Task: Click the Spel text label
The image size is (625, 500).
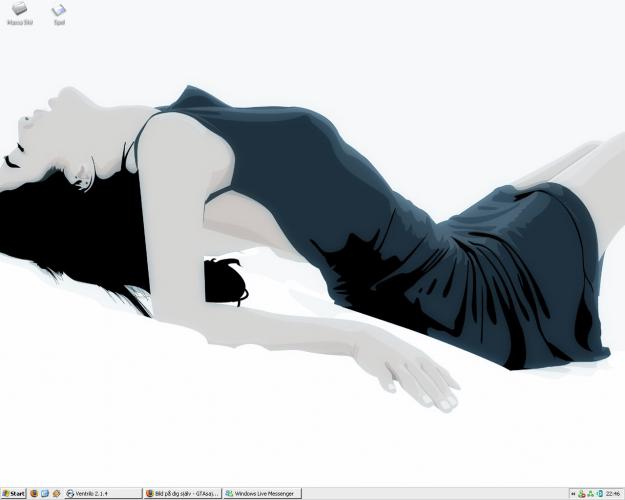Action: tap(59, 21)
